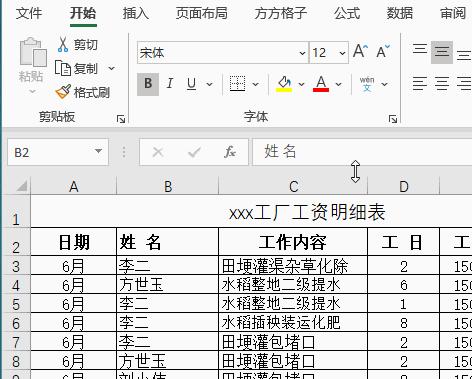The height and width of the screenshot is (379, 472).
Task: Expand underline style dropdown
Action: point(209,84)
